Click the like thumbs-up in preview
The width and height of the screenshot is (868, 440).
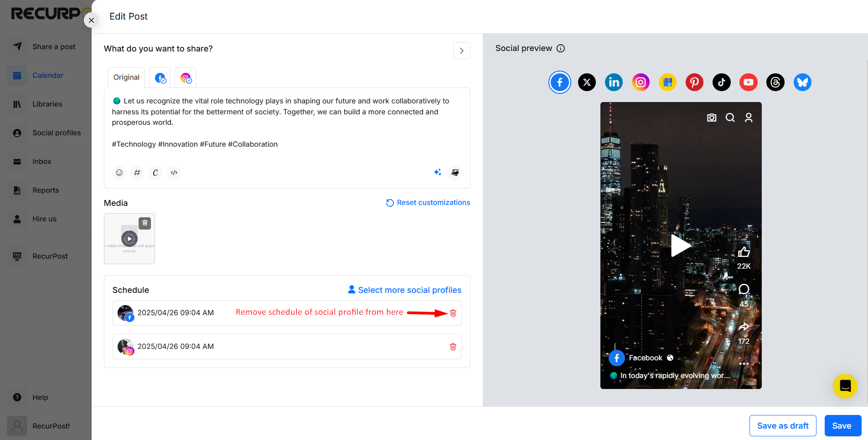tap(744, 252)
